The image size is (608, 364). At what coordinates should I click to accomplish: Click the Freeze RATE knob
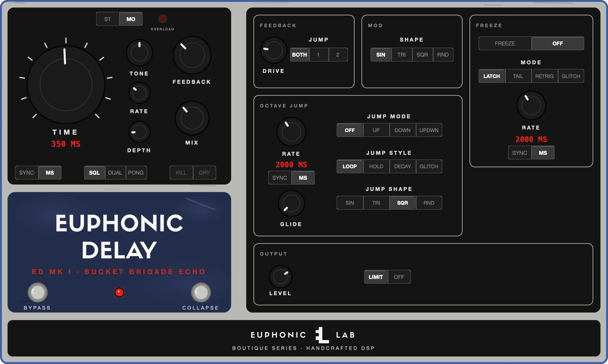pyautogui.click(x=531, y=106)
